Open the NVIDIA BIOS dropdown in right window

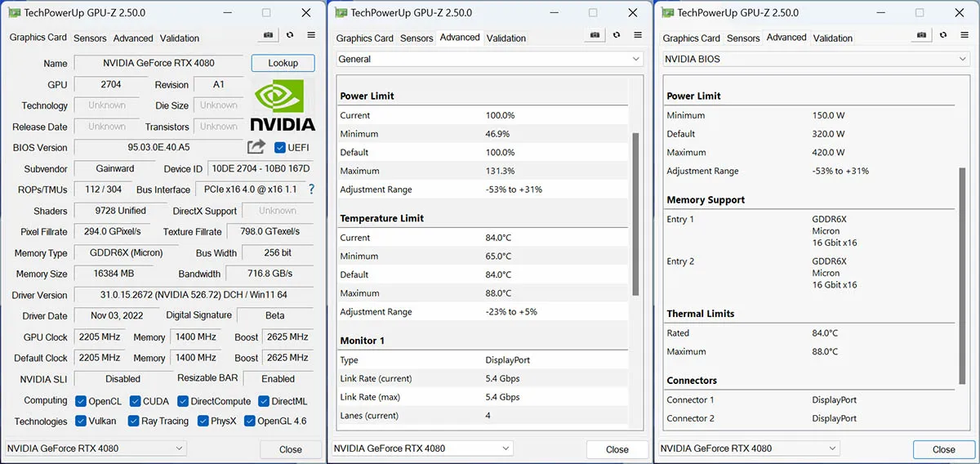[816, 60]
